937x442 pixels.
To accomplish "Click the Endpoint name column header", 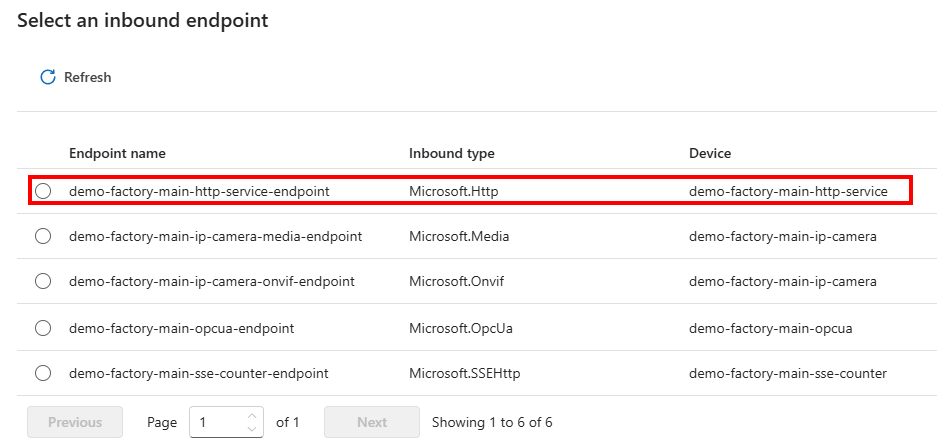I will (117, 153).
